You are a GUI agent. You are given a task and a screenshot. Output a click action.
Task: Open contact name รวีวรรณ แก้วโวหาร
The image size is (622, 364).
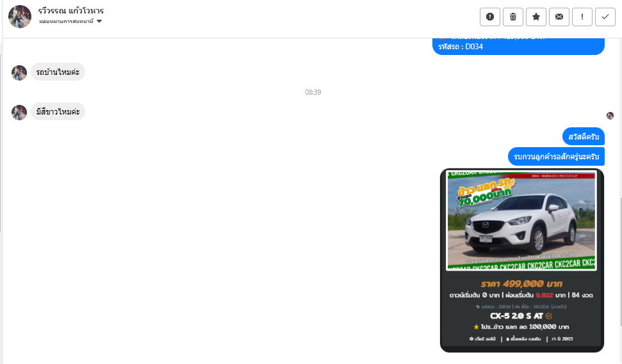[x=71, y=11]
